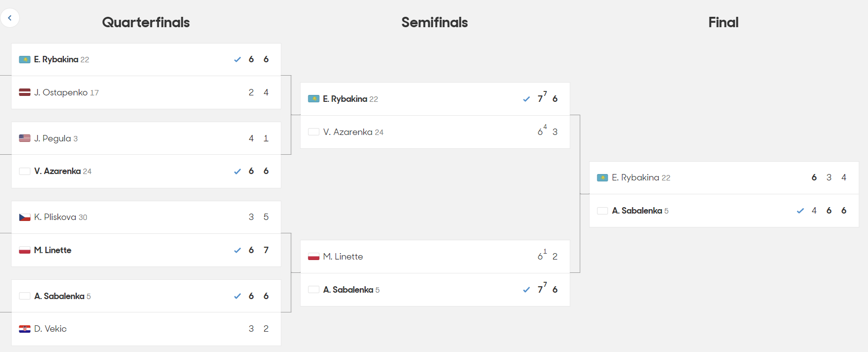Click Poland flag beside M. Linette in semifinals
The width and height of the screenshot is (868, 352).
314,257
